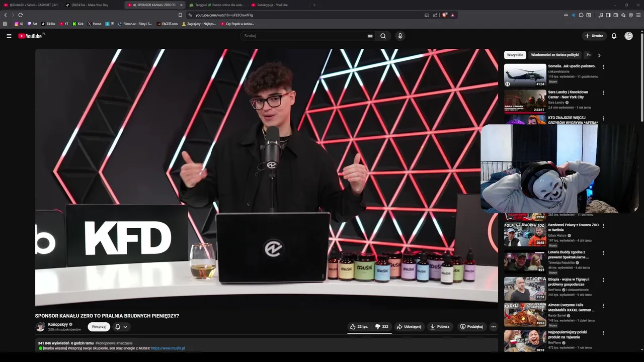Open options for Etiopia - wojna w Tigraju

603,280
